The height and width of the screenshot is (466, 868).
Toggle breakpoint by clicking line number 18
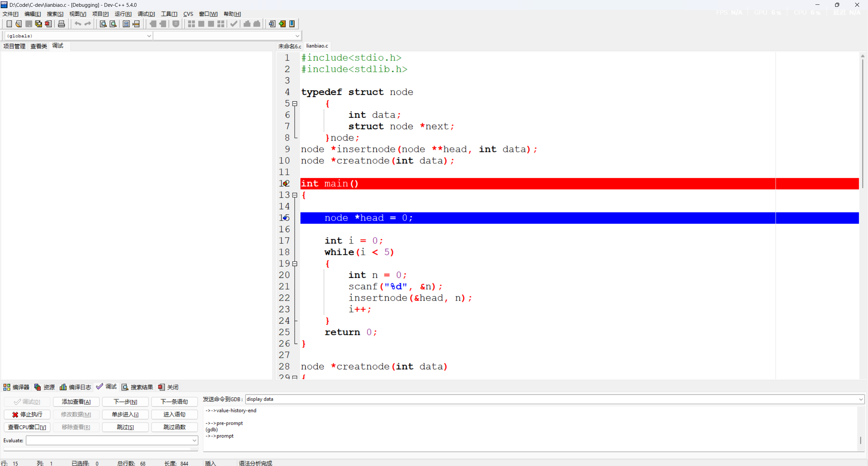click(x=284, y=252)
